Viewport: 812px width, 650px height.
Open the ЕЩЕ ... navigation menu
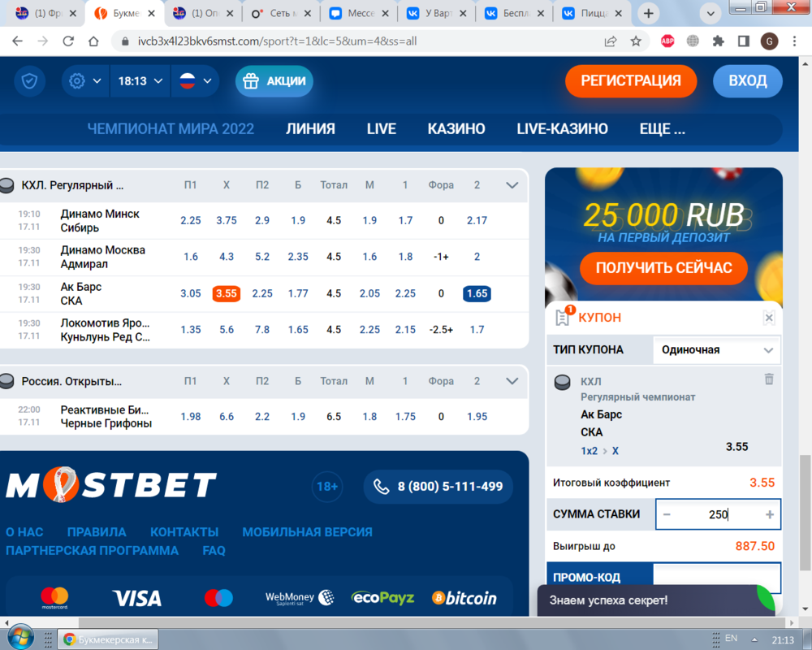(662, 128)
